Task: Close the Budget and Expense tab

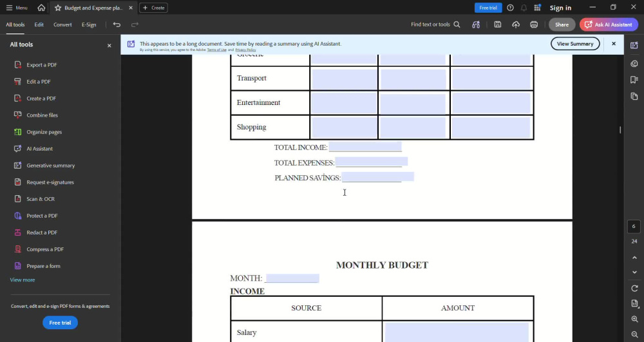Action: point(131,8)
